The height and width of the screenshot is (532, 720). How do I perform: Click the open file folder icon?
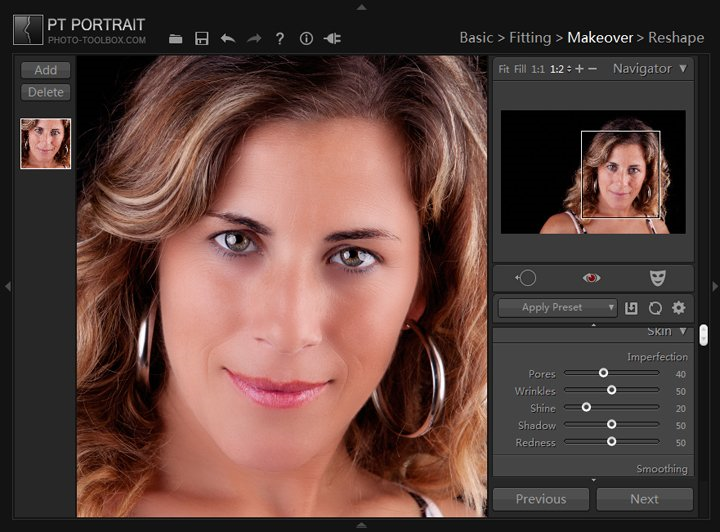(176, 38)
